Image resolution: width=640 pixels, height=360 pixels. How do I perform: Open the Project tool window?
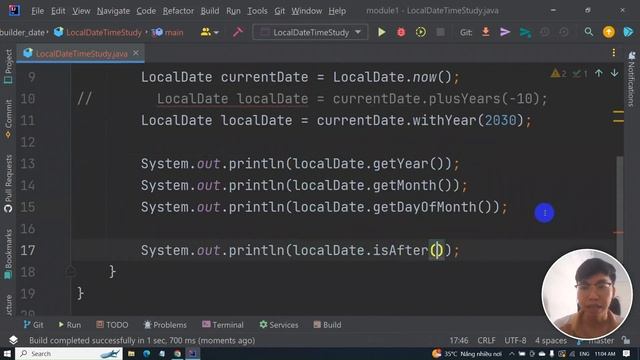click(x=8, y=67)
